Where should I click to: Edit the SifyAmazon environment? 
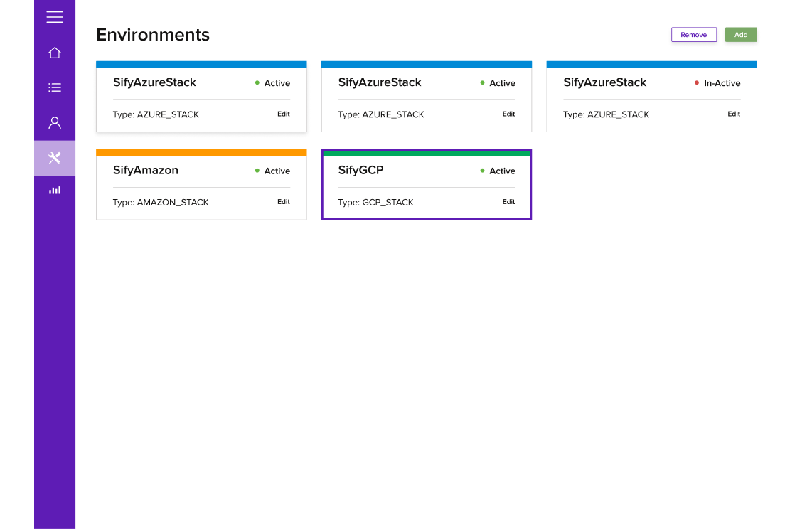coord(283,201)
